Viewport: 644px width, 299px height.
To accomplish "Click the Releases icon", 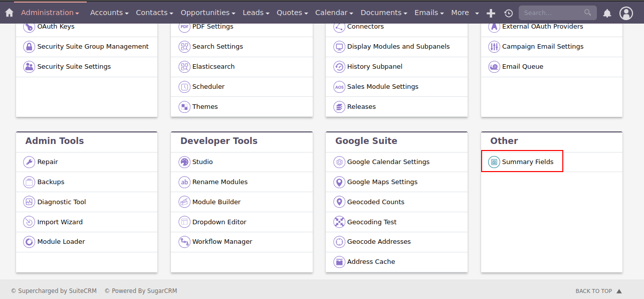I will point(339,107).
